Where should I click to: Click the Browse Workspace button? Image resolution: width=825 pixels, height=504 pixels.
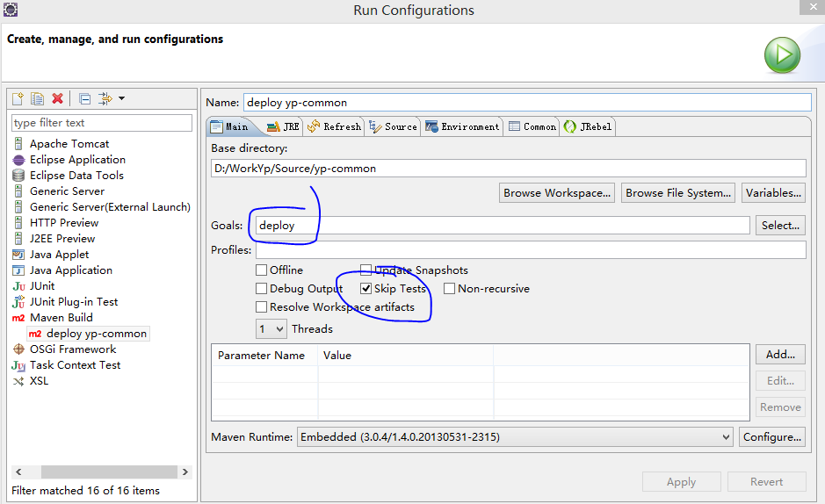[557, 193]
